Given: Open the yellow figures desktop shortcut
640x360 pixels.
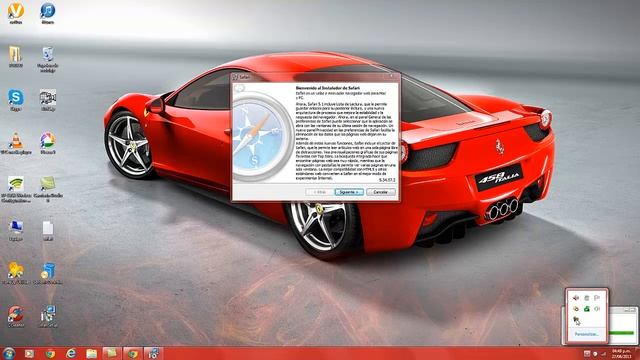Looking at the screenshot, I should coord(16,273).
